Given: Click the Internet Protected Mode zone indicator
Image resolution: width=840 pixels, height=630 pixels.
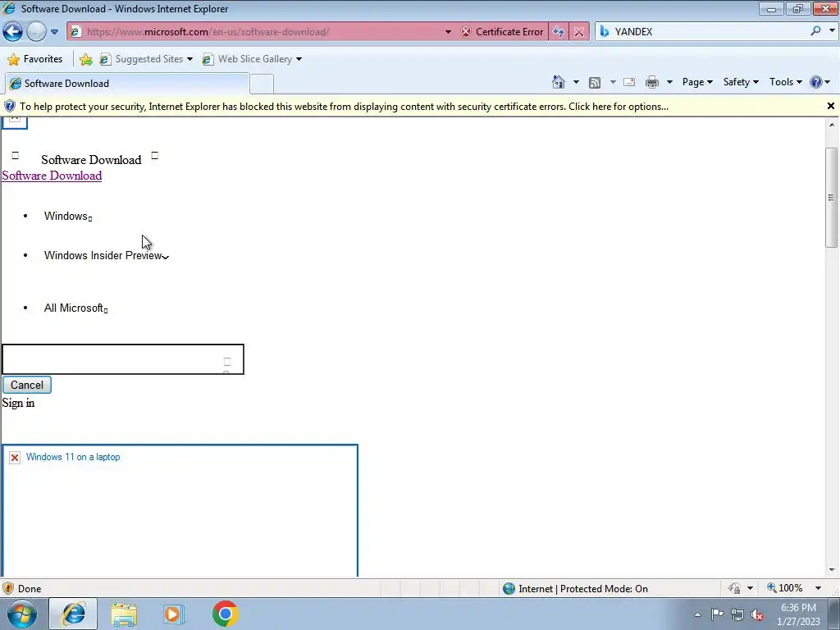Looking at the screenshot, I should pyautogui.click(x=575, y=589).
